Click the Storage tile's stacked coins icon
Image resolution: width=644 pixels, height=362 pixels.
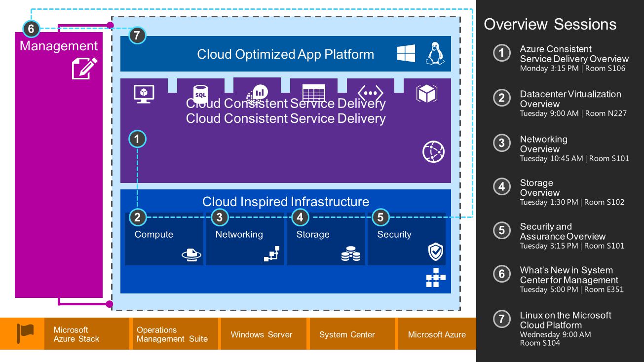coord(351,254)
